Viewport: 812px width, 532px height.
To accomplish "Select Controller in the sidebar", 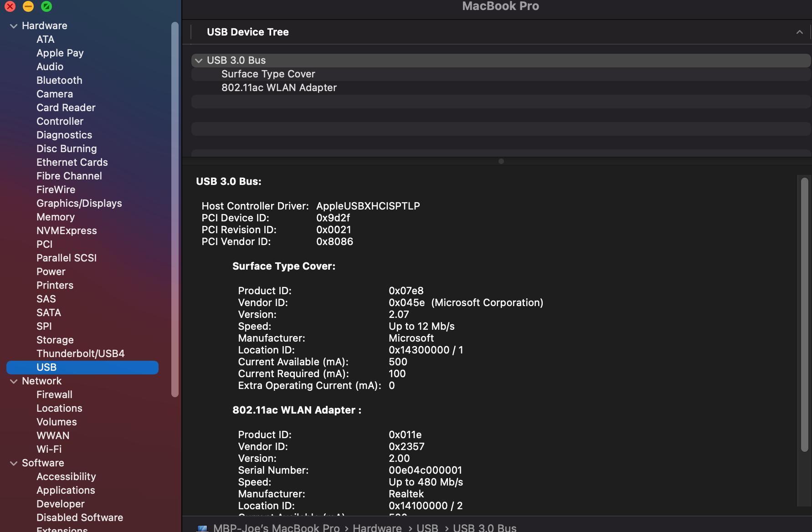I will 60,121.
